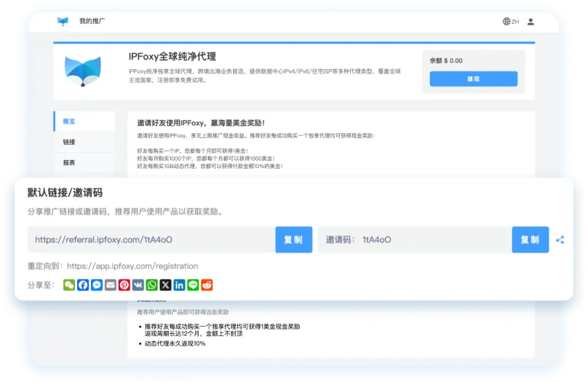Copy the invite code with 复制 button
Viewport: 588px width, 384px height.
[x=531, y=240]
